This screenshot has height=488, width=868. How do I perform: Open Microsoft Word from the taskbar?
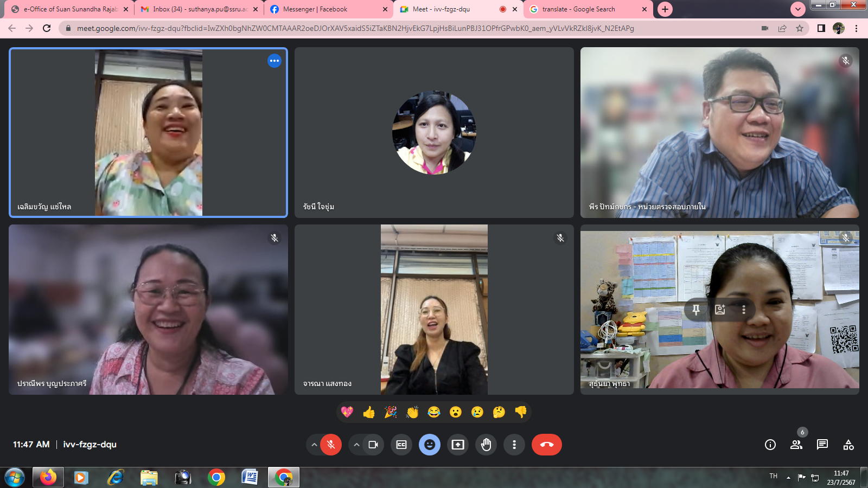pyautogui.click(x=250, y=477)
